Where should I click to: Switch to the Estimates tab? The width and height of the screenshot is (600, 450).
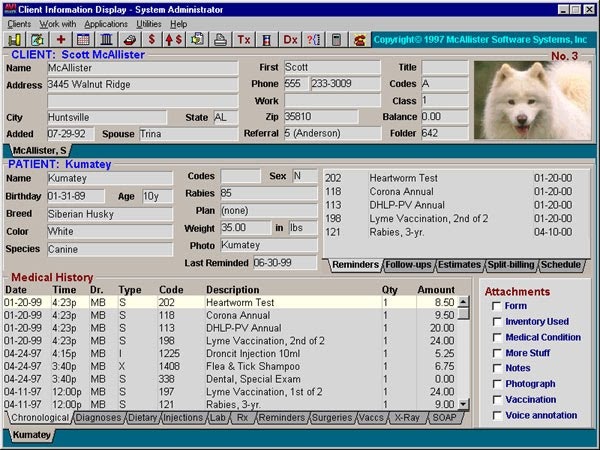coord(459,265)
